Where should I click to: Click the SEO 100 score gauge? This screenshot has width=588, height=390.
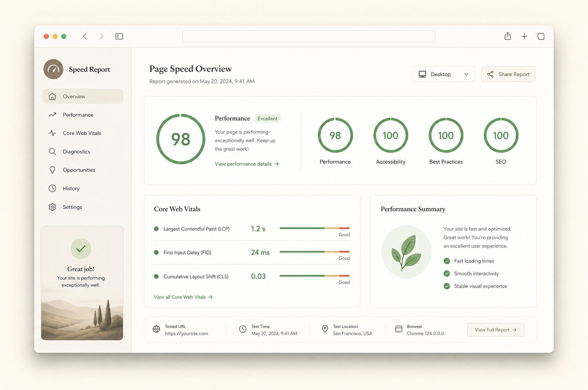coord(501,135)
